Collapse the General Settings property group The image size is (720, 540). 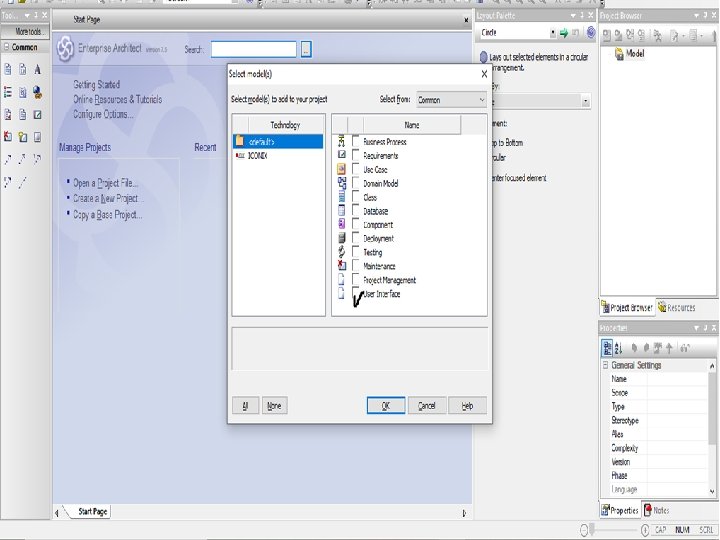click(605, 365)
